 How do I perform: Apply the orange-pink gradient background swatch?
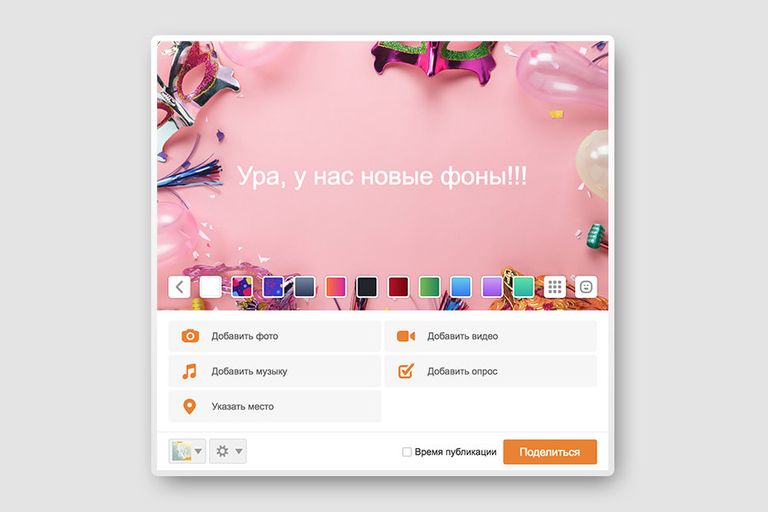click(336, 287)
